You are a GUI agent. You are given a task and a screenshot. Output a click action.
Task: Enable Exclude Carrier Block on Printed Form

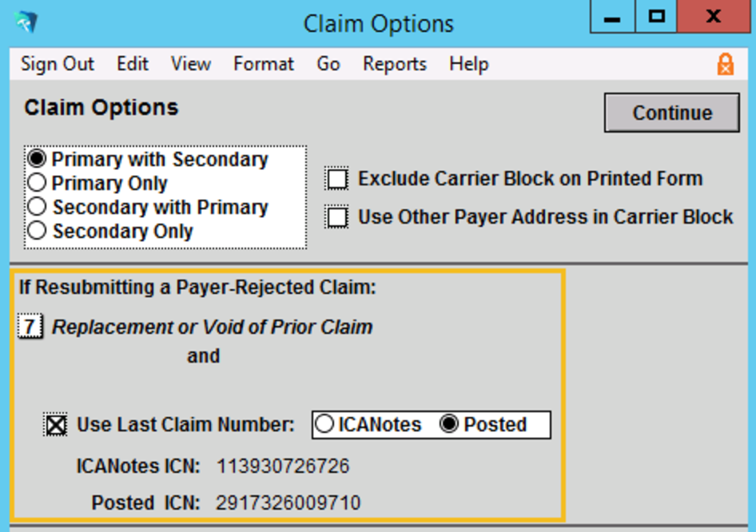(x=339, y=177)
